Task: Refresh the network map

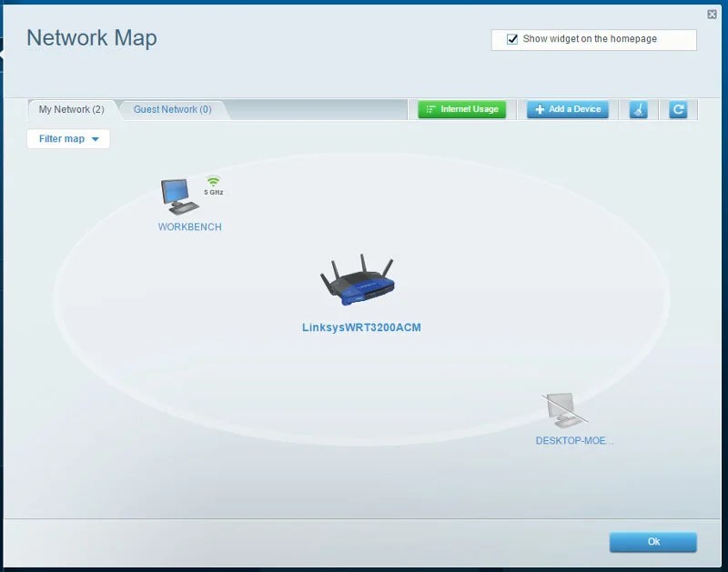Action: click(x=678, y=109)
